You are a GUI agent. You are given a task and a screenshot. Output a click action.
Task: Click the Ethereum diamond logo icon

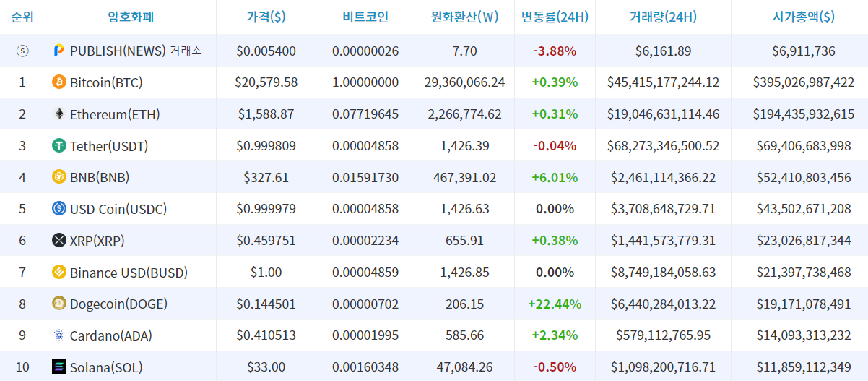[x=59, y=114]
